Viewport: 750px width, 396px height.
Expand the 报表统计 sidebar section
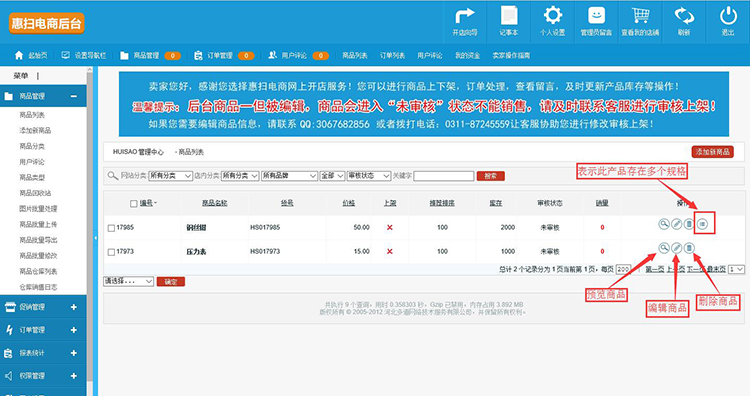(74, 353)
